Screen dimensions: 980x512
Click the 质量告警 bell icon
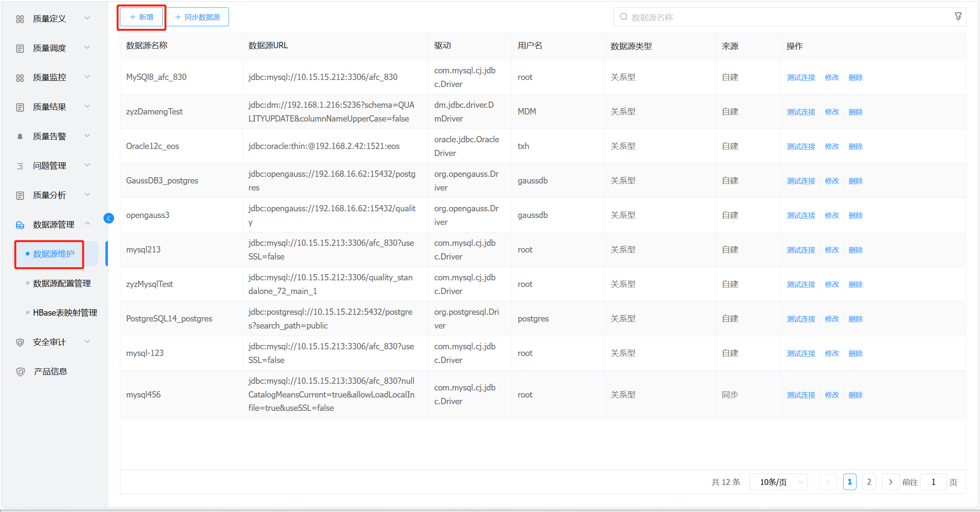coord(20,136)
